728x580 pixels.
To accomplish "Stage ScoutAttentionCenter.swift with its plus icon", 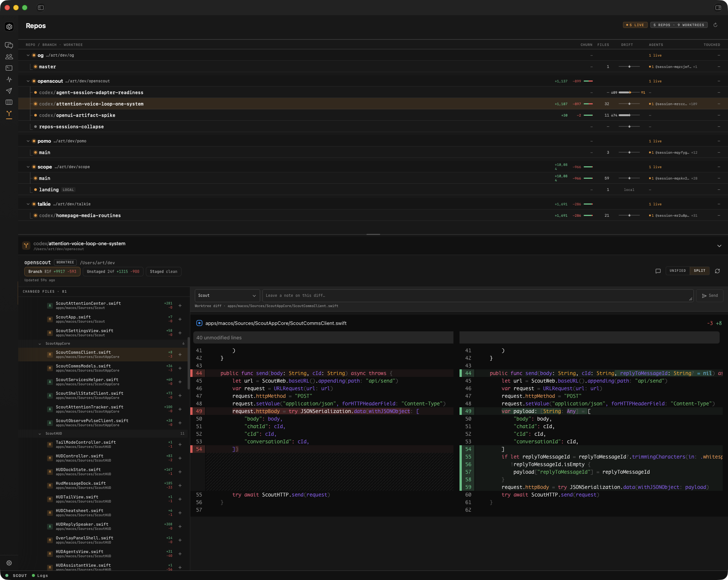I will tap(180, 306).
